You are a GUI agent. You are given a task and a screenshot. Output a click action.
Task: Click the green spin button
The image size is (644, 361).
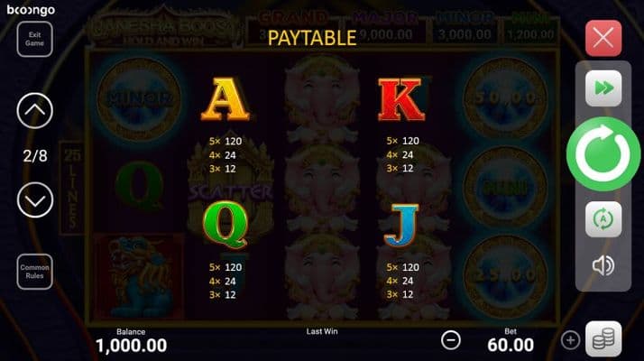603,153
